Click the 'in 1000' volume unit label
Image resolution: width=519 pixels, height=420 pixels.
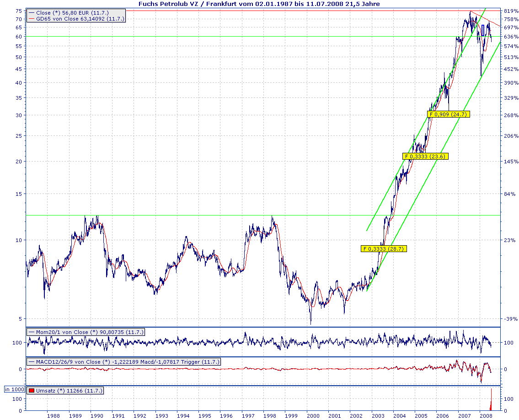pyautogui.click(x=15, y=389)
